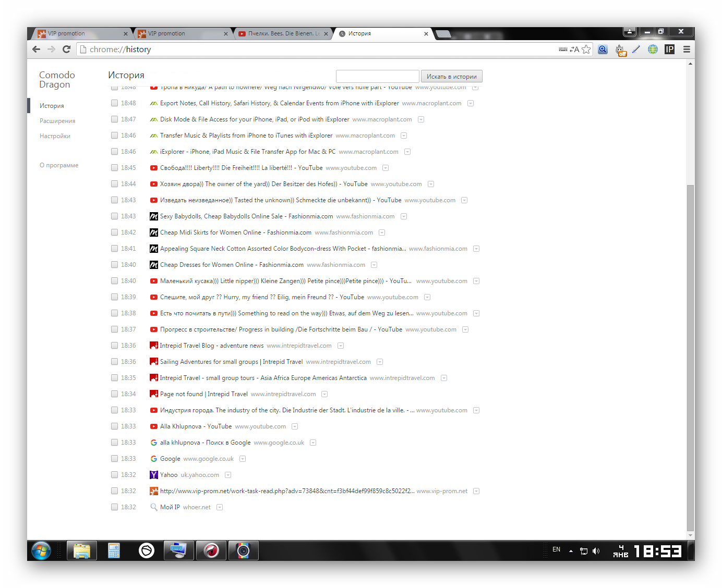Expand options for alla khlupnova Google search entry
The image size is (722, 588).
pos(313,443)
